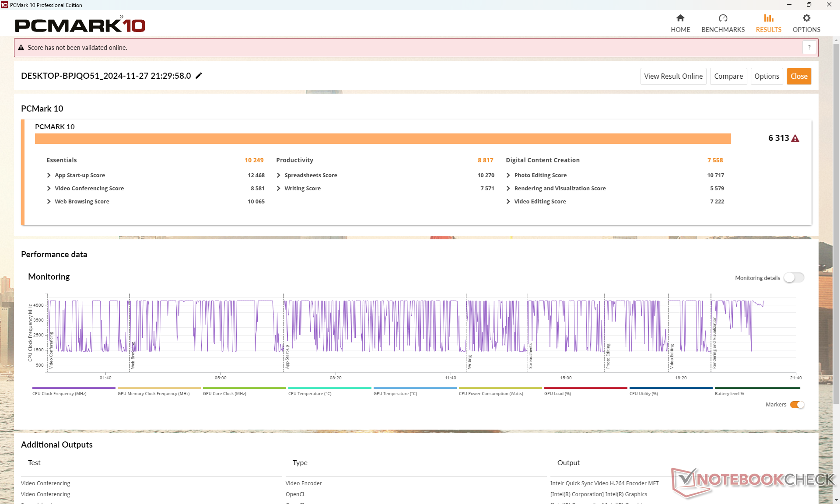The image size is (840, 504).
Task: Turn off the Markers toggle
Action: pos(797,405)
